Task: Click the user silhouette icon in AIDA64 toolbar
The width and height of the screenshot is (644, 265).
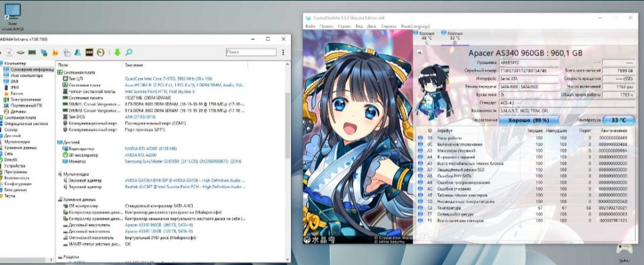Action: [x=77, y=52]
